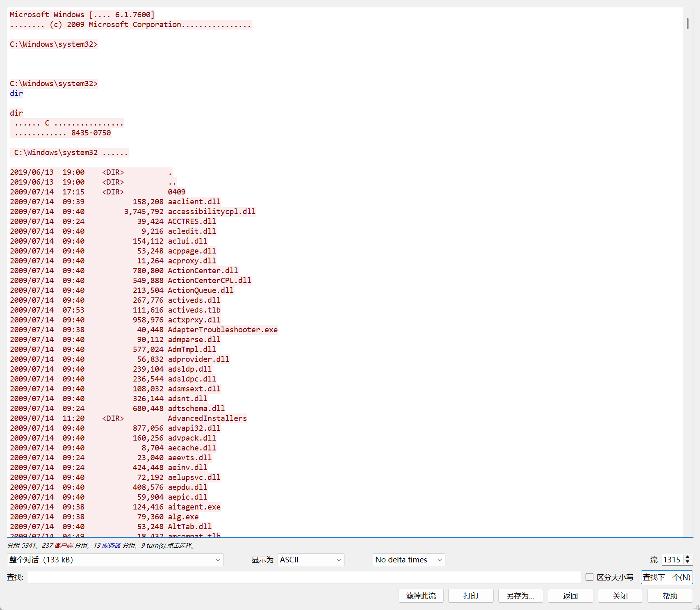This screenshot has height=610, width=700.
Task: Decrease stream number with down arrow
Action: (x=688, y=562)
